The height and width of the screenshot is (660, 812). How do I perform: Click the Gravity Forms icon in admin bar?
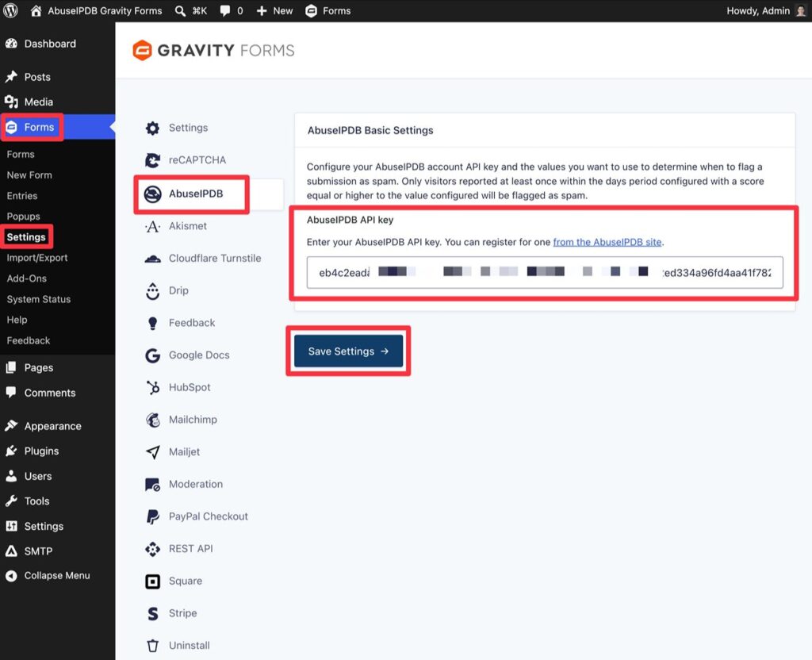click(x=311, y=11)
